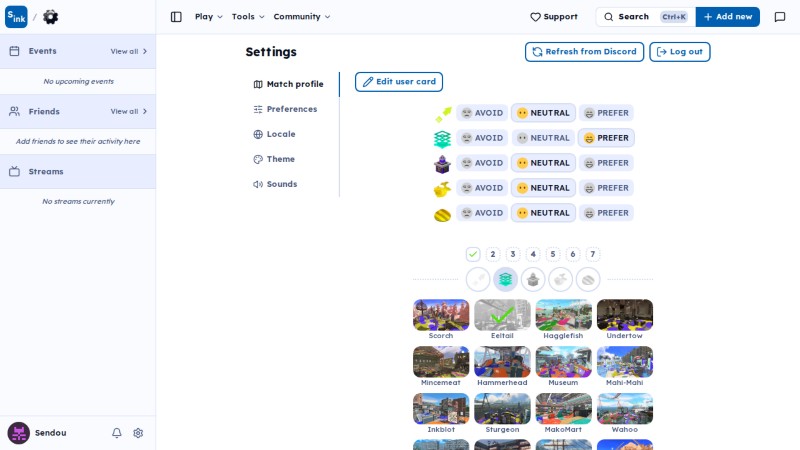The height and width of the screenshot is (450, 800).
Task: Open the Play dropdown menu
Action: [x=209, y=17]
